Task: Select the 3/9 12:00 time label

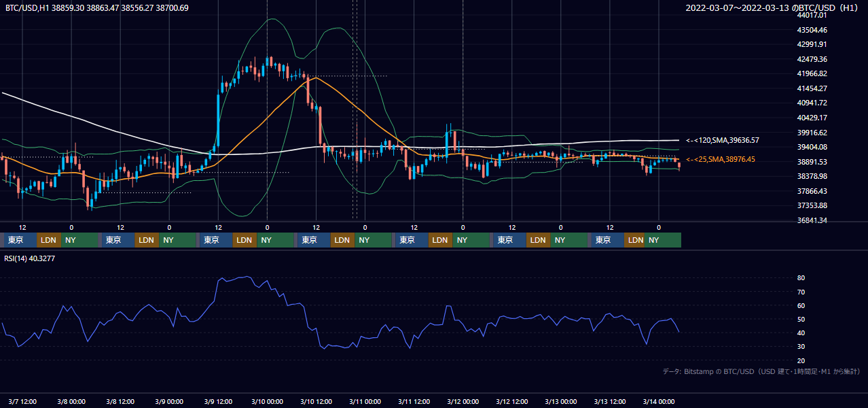Action: coord(218,401)
